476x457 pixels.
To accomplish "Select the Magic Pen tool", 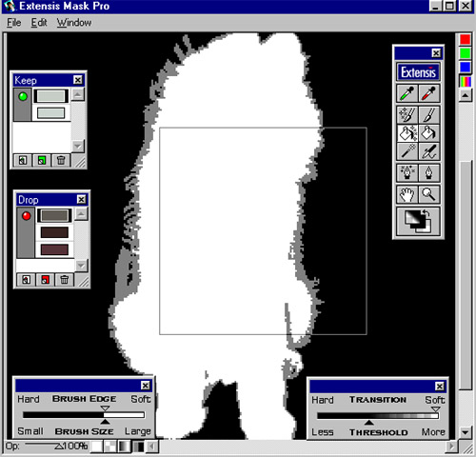I will (407, 172).
